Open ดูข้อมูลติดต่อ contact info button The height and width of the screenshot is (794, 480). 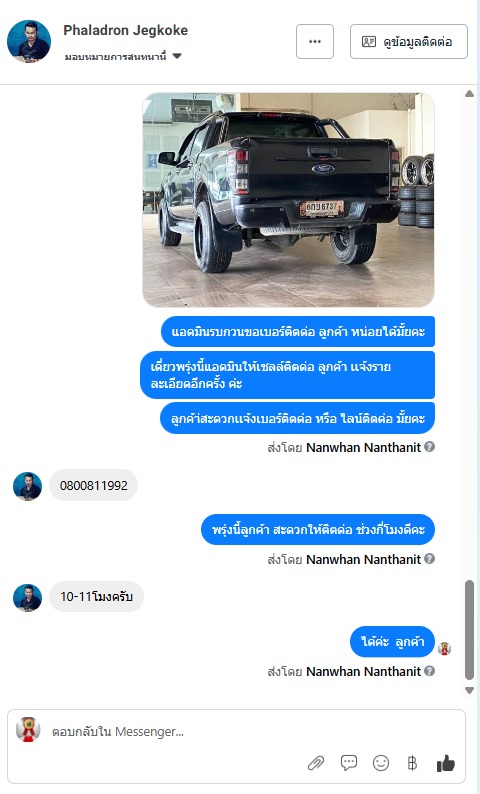pos(409,42)
